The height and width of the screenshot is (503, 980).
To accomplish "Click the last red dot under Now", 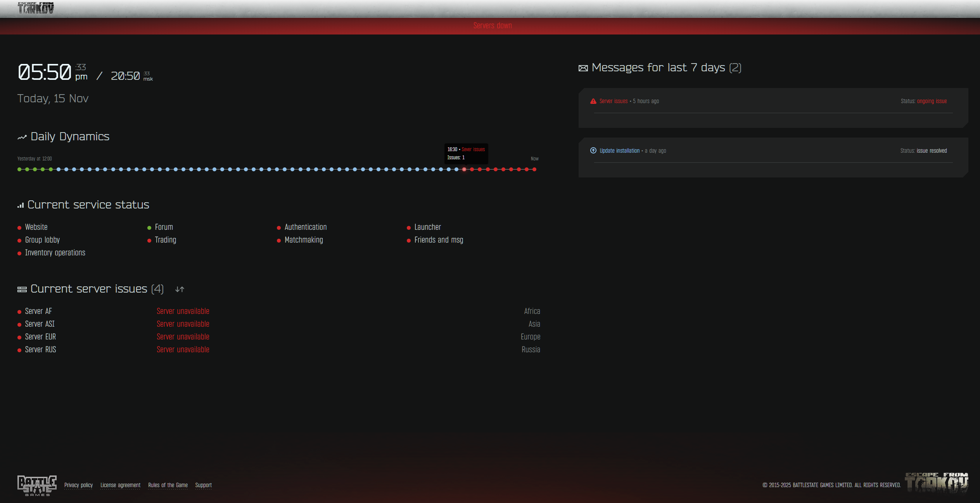I will point(534,169).
